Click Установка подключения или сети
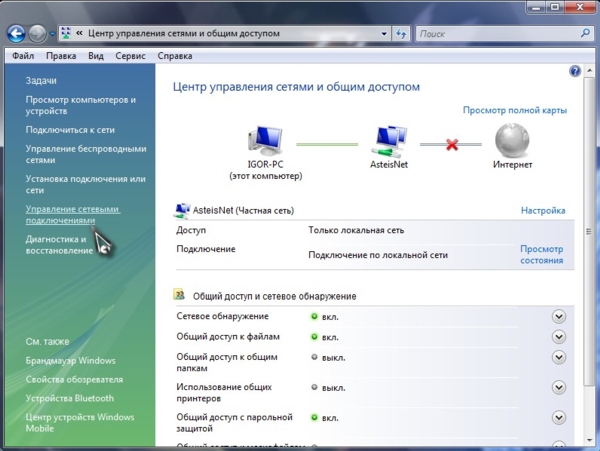This screenshot has width=600, height=451. click(x=85, y=184)
